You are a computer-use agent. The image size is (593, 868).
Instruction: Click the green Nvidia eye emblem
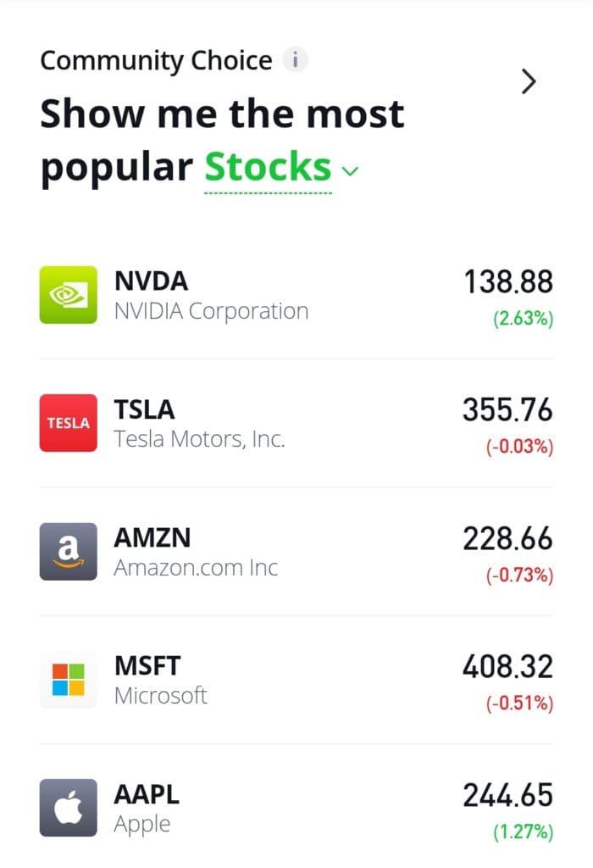pyautogui.click(x=67, y=297)
